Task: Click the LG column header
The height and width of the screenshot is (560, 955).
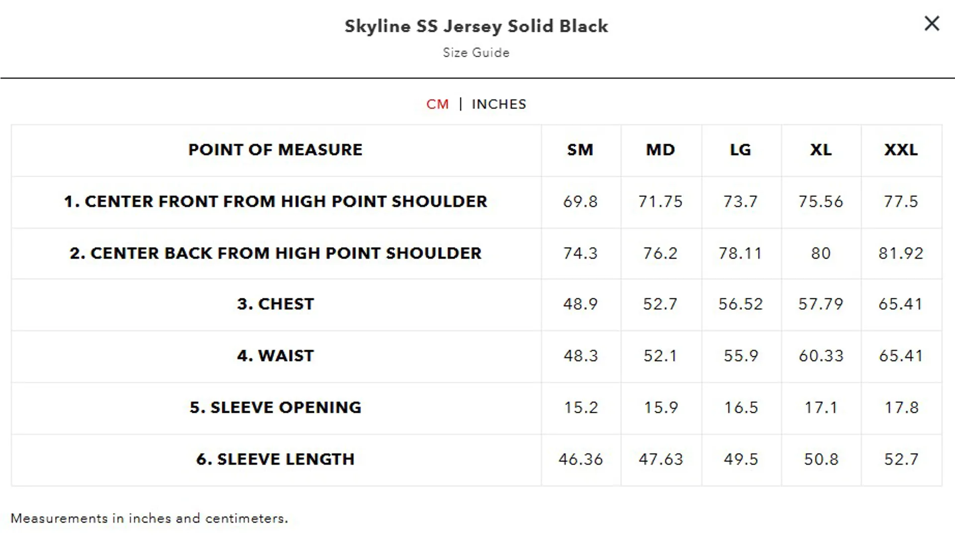Action: (x=741, y=150)
